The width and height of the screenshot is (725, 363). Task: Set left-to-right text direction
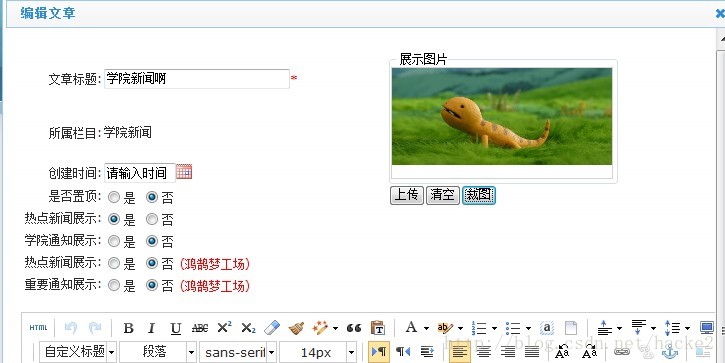click(x=379, y=352)
